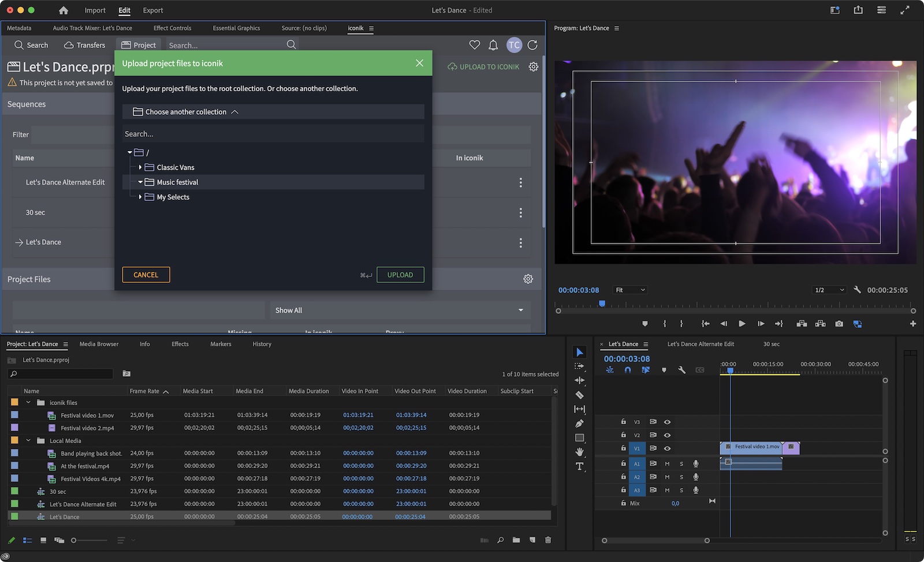Click the Export Frame camera icon
Viewport: 924px width, 562px height.
pos(839,324)
